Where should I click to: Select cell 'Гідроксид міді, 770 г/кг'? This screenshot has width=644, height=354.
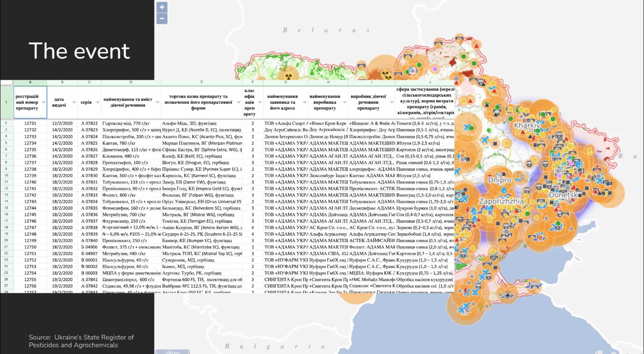pos(131,123)
